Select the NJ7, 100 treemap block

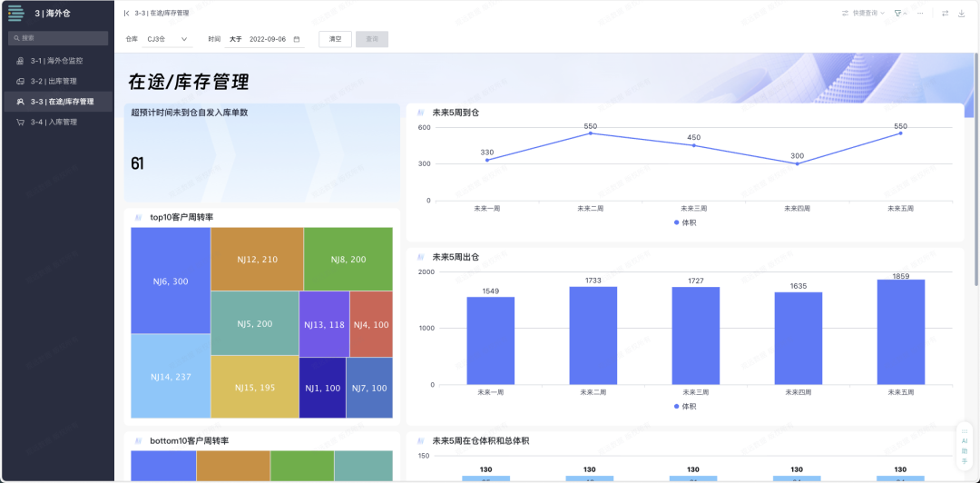(x=369, y=388)
